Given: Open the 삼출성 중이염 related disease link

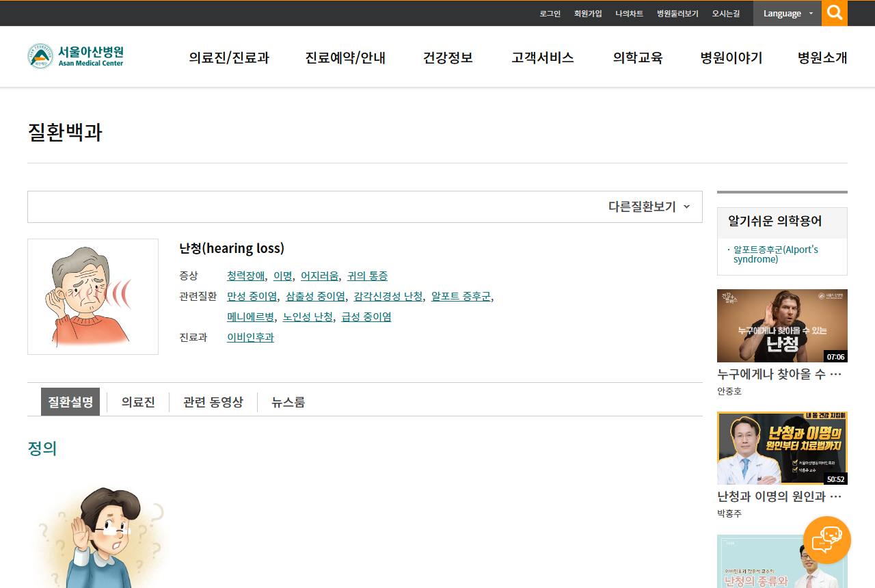Looking at the screenshot, I should [315, 297].
